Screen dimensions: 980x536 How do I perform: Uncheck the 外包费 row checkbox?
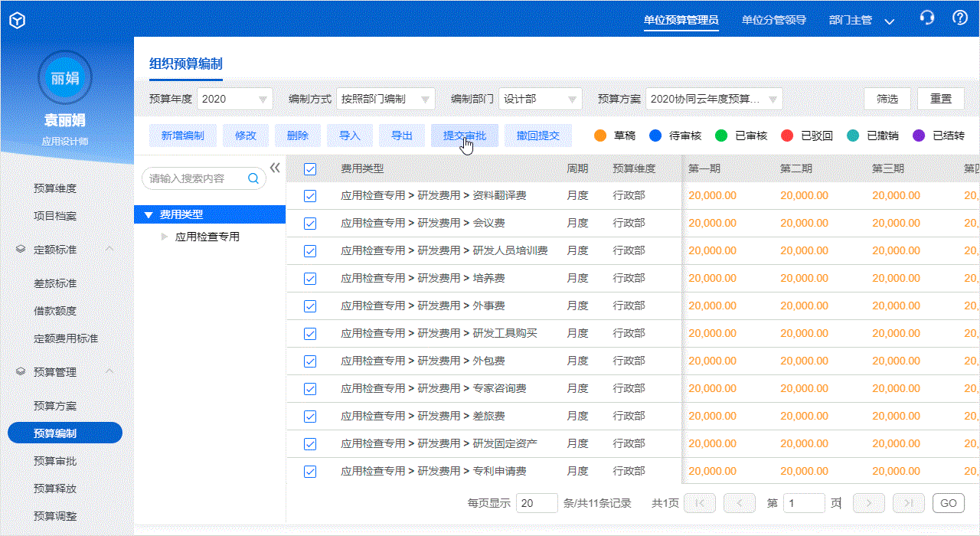pyautogui.click(x=310, y=361)
